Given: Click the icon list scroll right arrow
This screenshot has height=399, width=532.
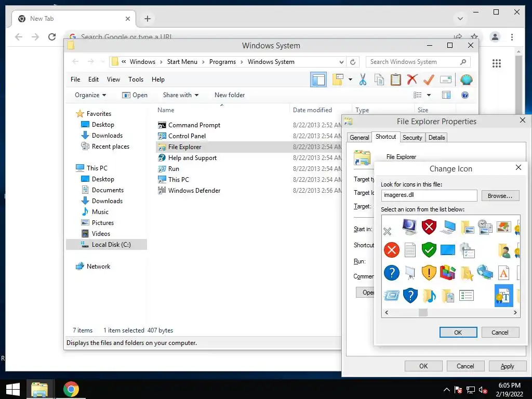Looking at the screenshot, I should [515, 312].
